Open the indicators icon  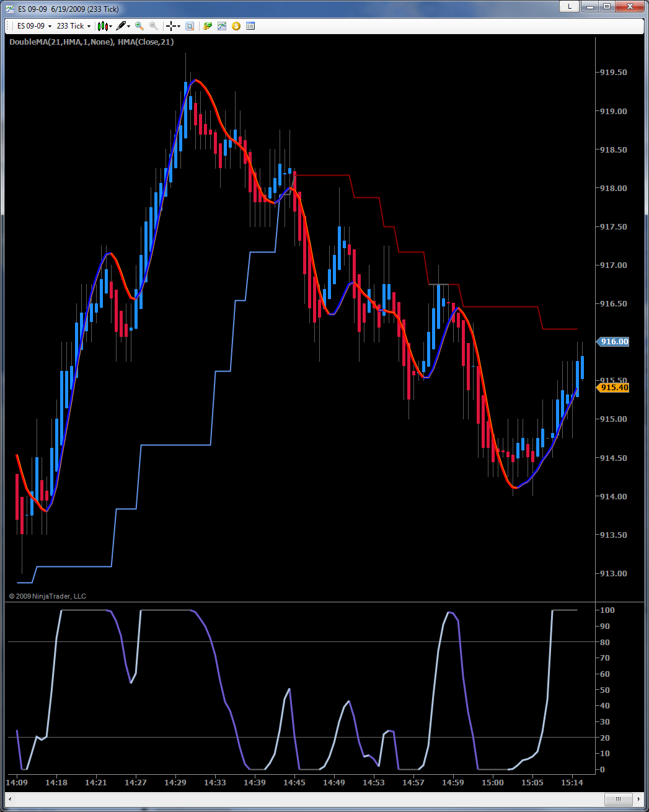coord(222,26)
